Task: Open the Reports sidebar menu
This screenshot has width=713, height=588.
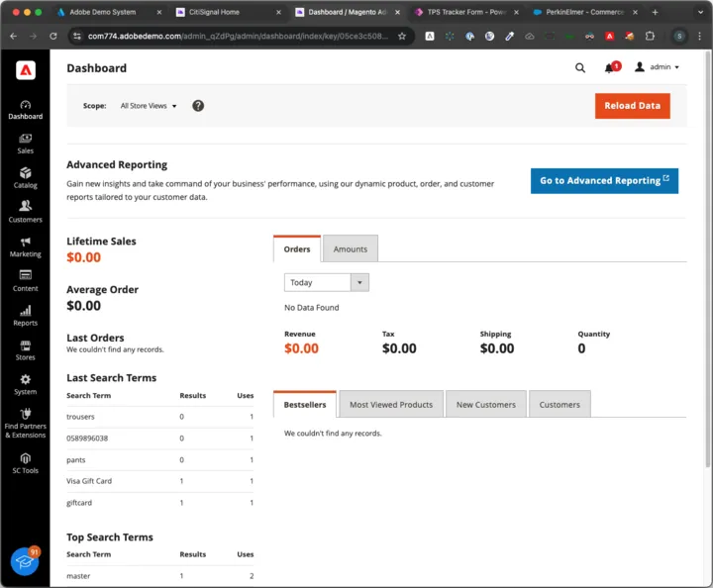Action: point(26,316)
